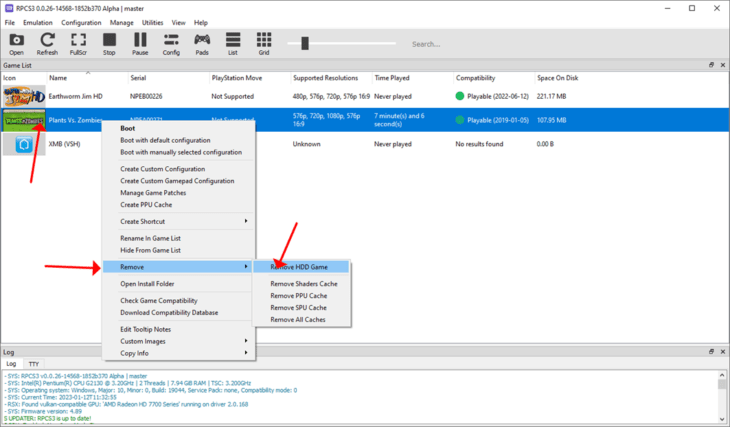Close the Log panel
The width and height of the screenshot is (730, 427).
723,352
